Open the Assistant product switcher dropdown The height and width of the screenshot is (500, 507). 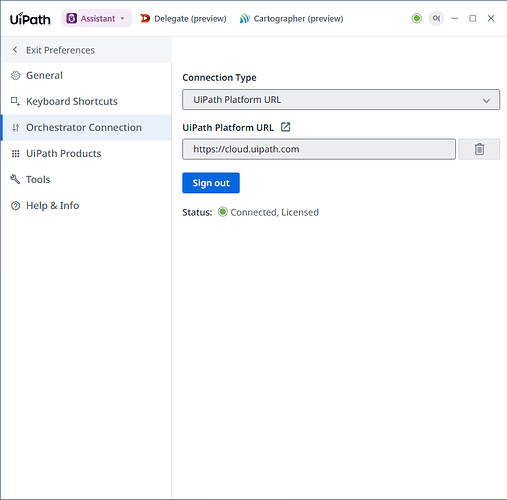pyautogui.click(x=96, y=18)
